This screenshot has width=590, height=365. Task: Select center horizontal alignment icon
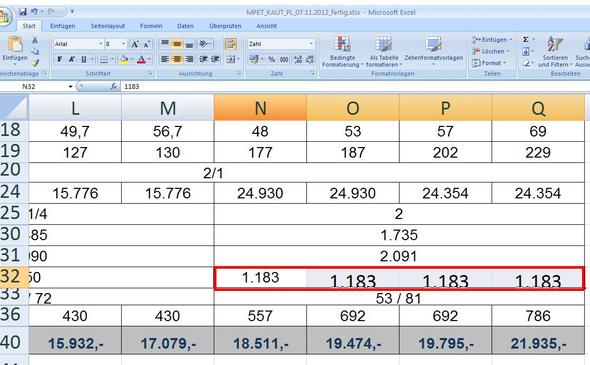(177, 59)
